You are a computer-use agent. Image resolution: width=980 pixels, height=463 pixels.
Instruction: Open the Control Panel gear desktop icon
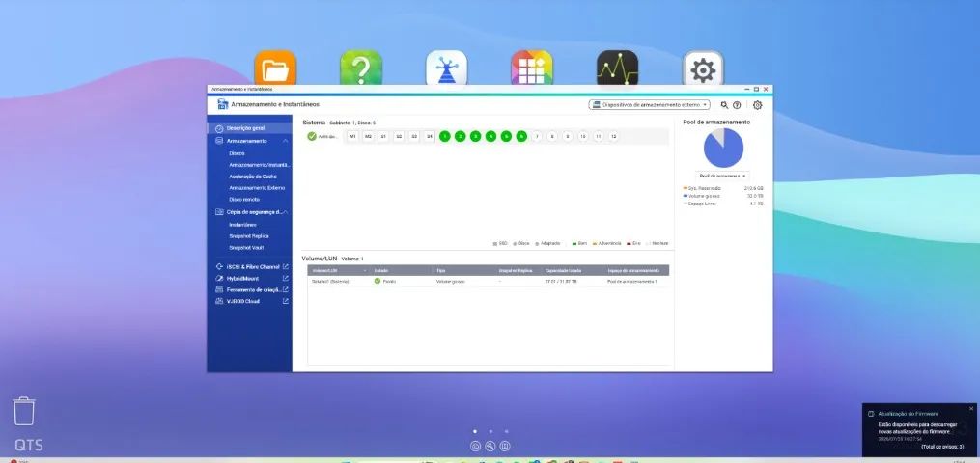703,68
